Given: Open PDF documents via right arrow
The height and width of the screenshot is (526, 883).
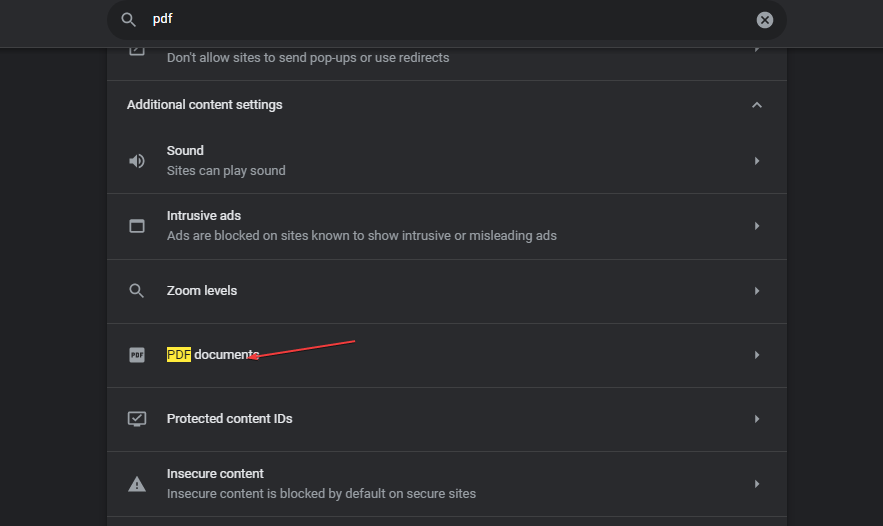Looking at the screenshot, I should point(757,355).
